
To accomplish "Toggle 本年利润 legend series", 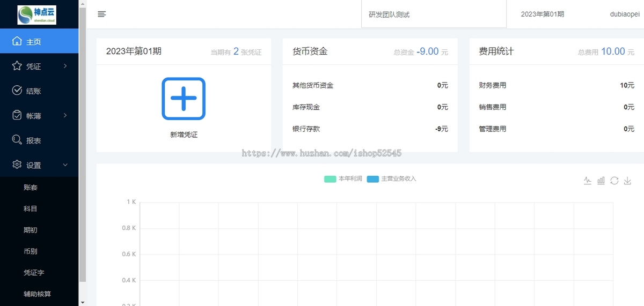I will 343,178.
